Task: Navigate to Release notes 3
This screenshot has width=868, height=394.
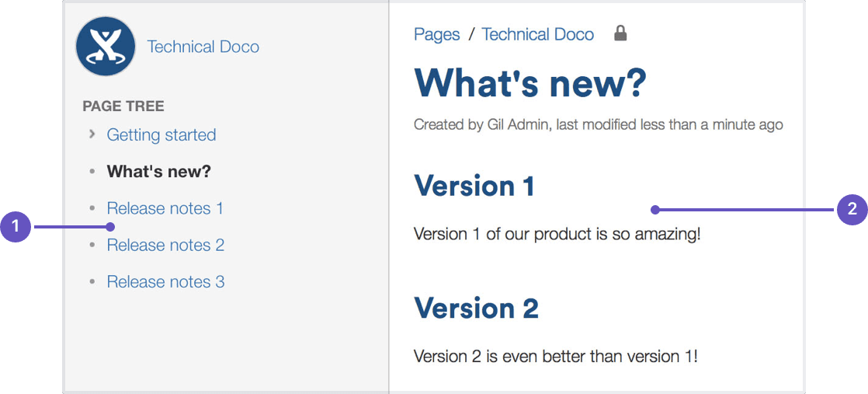Action: click(x=165, y=281)
